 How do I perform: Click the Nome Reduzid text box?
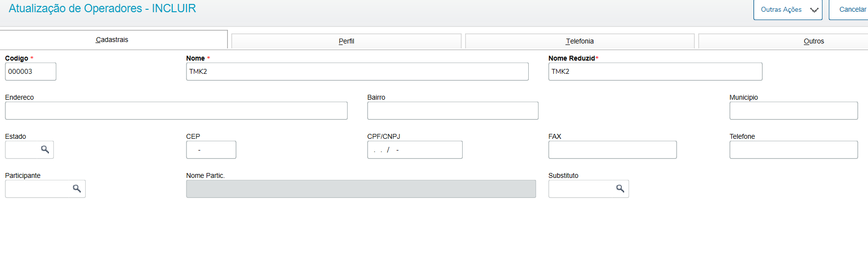[x=655, y=71]
